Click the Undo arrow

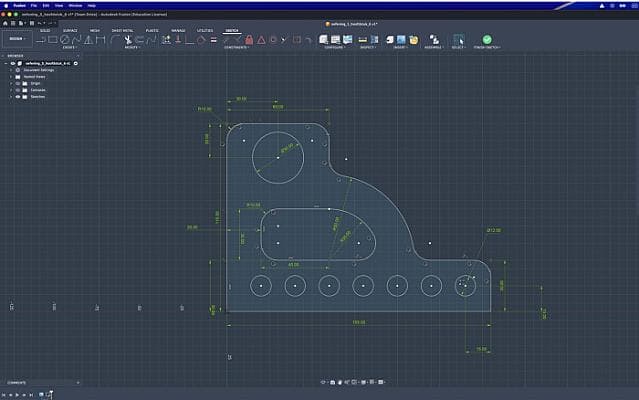coord(40,23)
